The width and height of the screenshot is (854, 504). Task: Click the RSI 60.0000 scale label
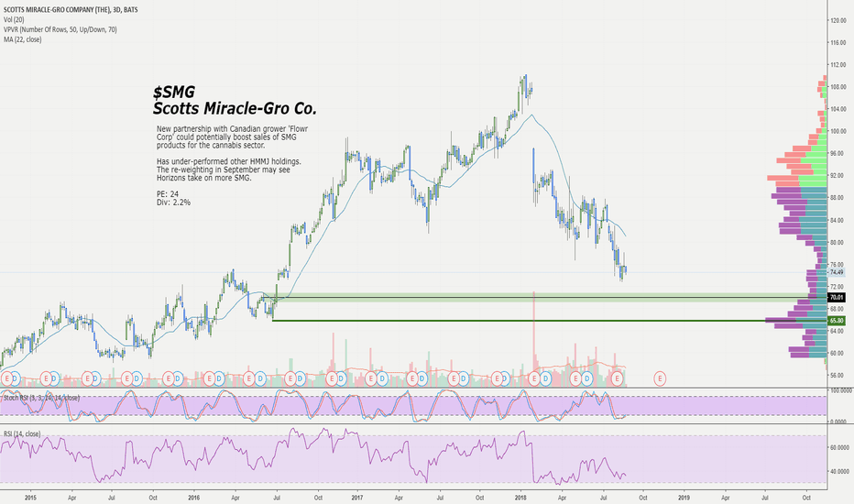click(x=841, y=447)
